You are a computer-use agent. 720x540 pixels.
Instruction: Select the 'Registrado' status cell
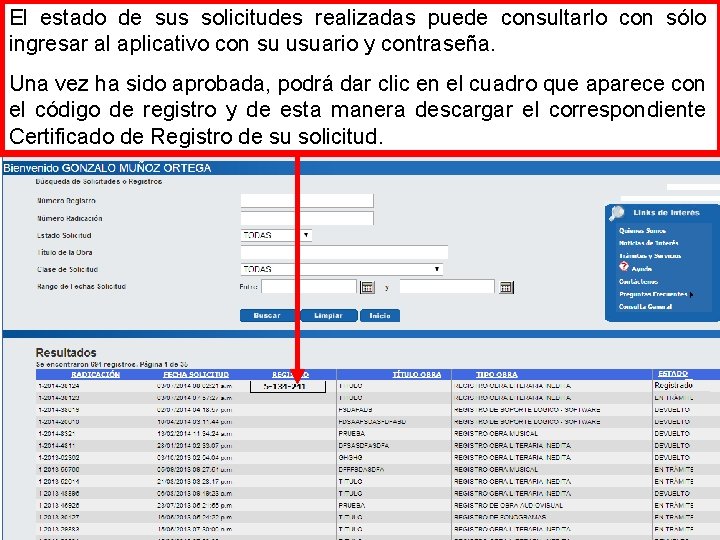point(674,385)
